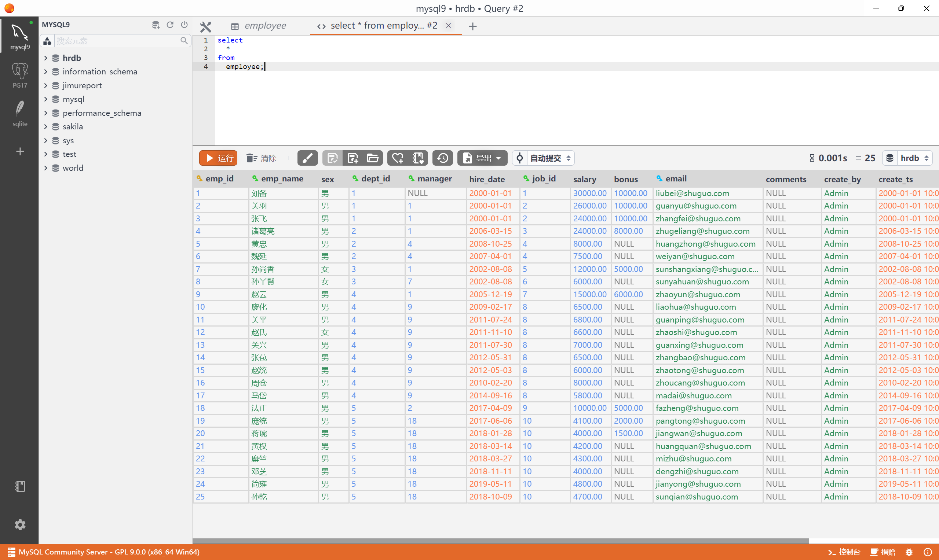
Task: Toggle the 自动提交 auto-commit setting
Action: click(x=547, y=158)
